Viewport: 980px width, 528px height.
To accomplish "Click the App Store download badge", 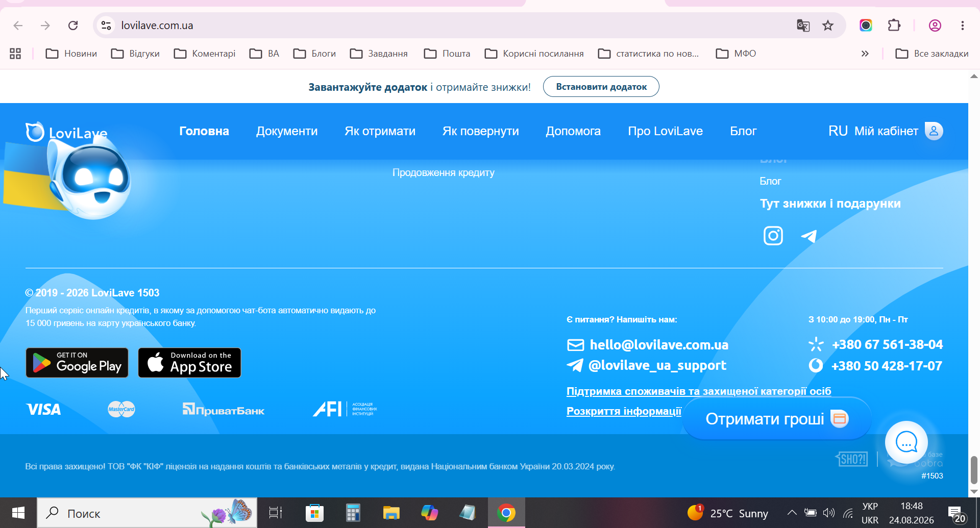I will tap(189, 363).
